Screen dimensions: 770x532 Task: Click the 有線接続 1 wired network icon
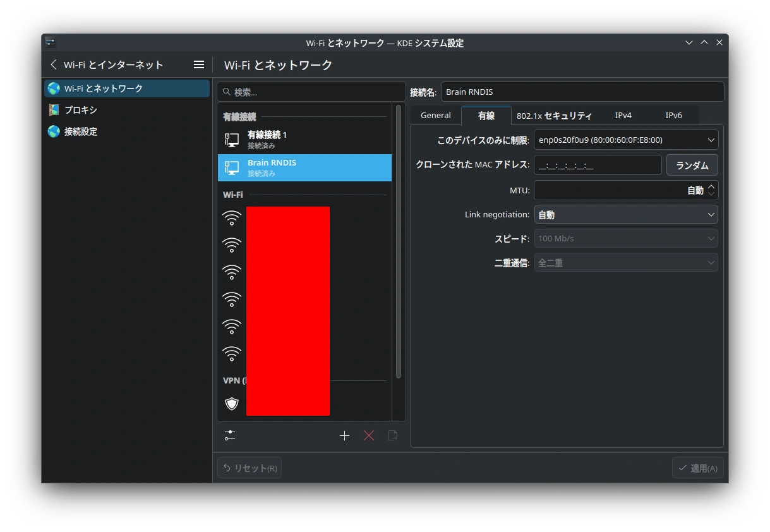(232, 140)
